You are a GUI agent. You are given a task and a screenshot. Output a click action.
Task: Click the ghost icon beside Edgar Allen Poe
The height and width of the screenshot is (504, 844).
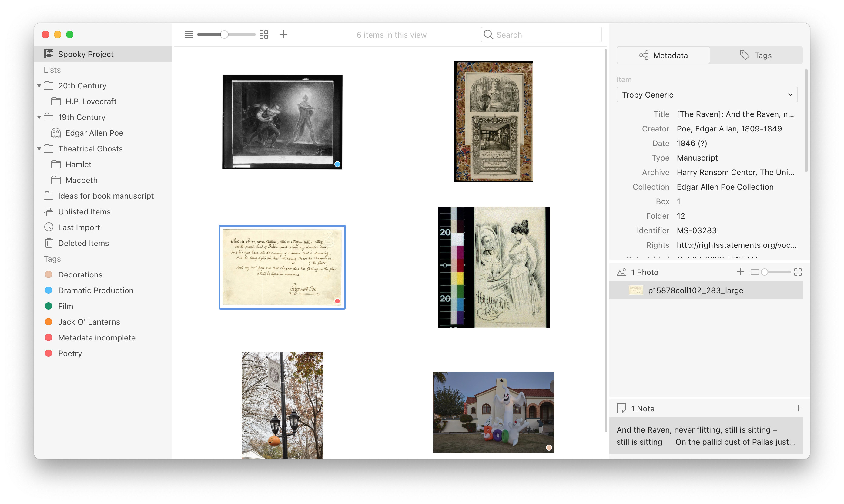click(x=56, y=132)
